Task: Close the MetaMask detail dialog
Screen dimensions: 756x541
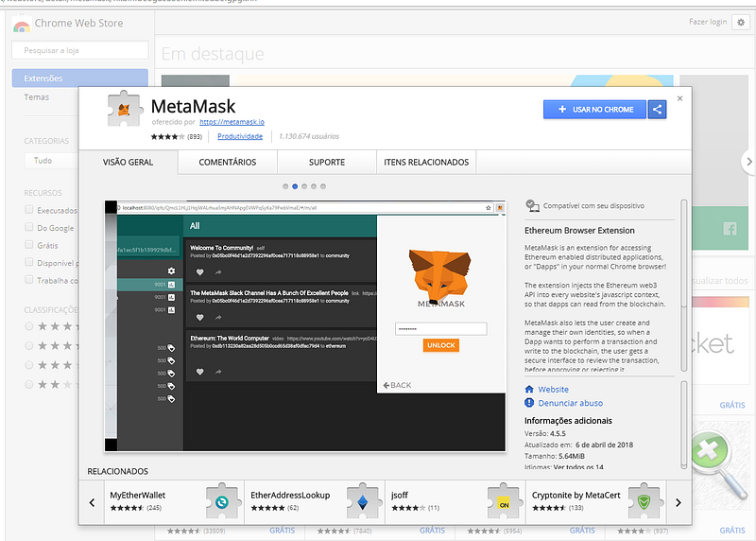Action: 679,98
